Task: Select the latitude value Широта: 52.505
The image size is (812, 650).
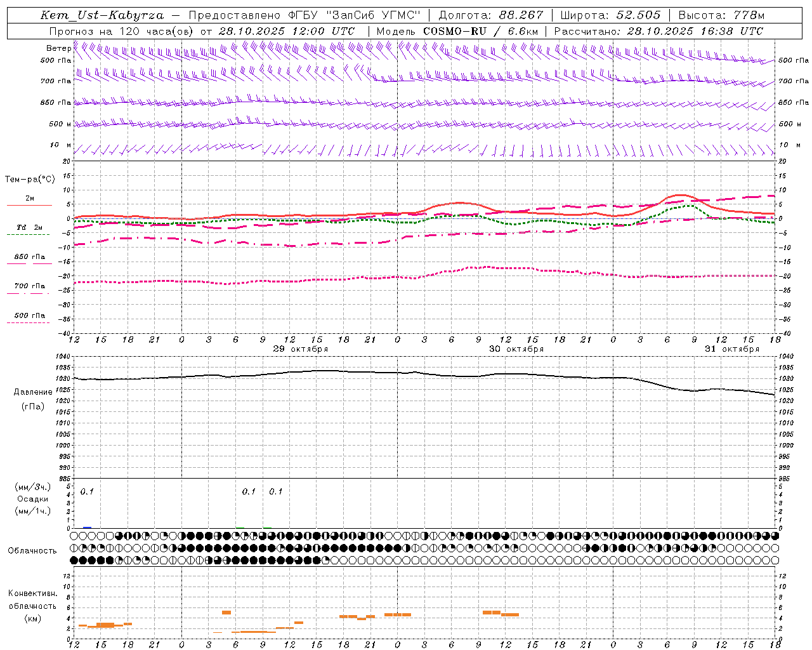Action: 610,15
